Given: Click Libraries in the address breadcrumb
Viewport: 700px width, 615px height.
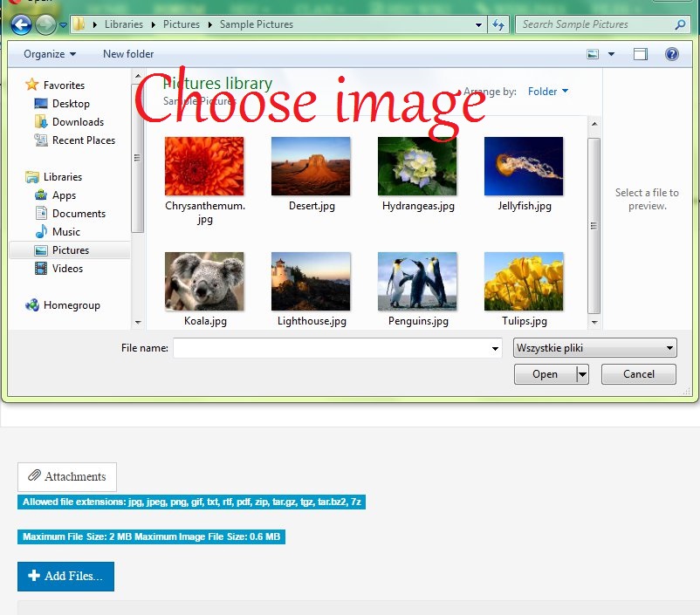Looking at the screenshot, I should coord(124,24).
